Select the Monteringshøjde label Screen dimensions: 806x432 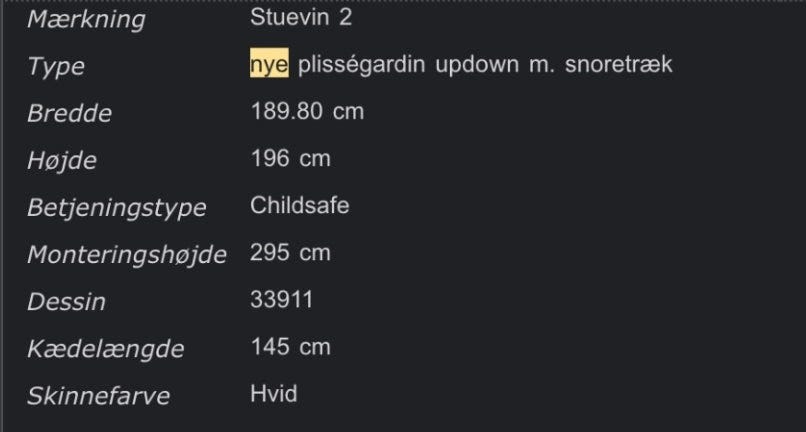click(127, 255)
